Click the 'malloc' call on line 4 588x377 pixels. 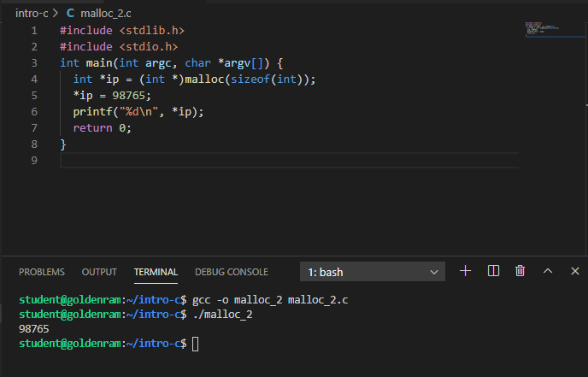(205, 80)
